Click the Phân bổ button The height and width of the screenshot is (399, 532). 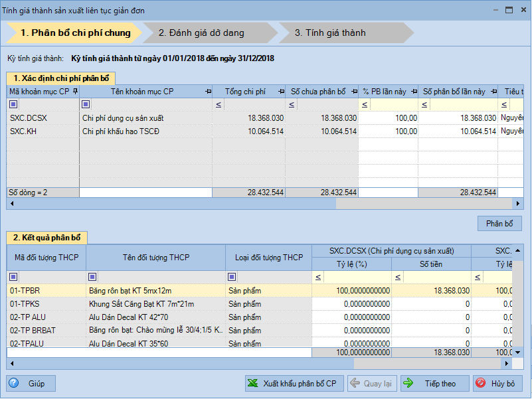point(499,224)
